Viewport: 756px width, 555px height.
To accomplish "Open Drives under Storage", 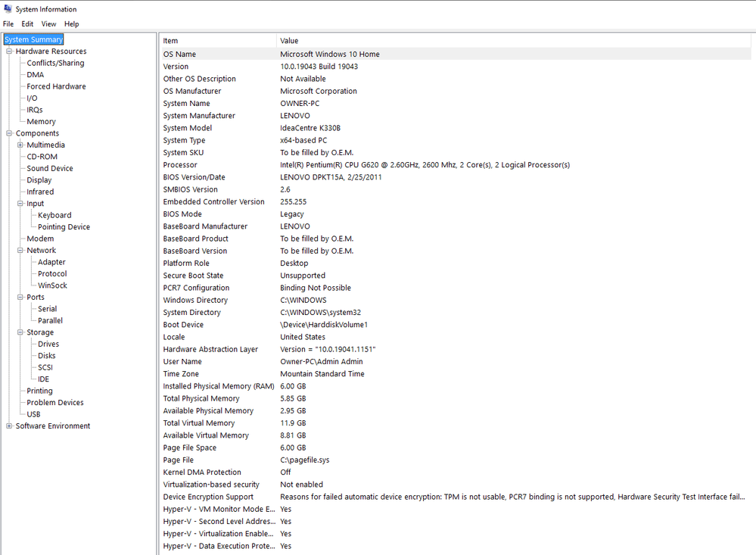I will click(48, 344).
